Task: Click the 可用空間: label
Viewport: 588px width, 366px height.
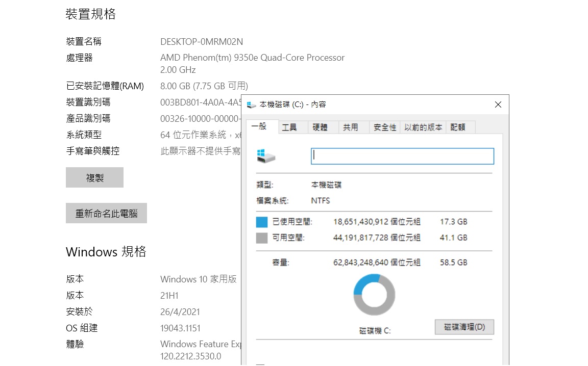Action: pos(288,238)
